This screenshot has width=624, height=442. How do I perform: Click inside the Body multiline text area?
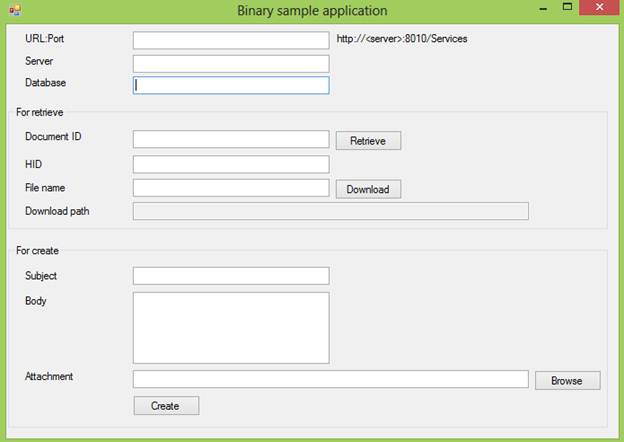231,328
